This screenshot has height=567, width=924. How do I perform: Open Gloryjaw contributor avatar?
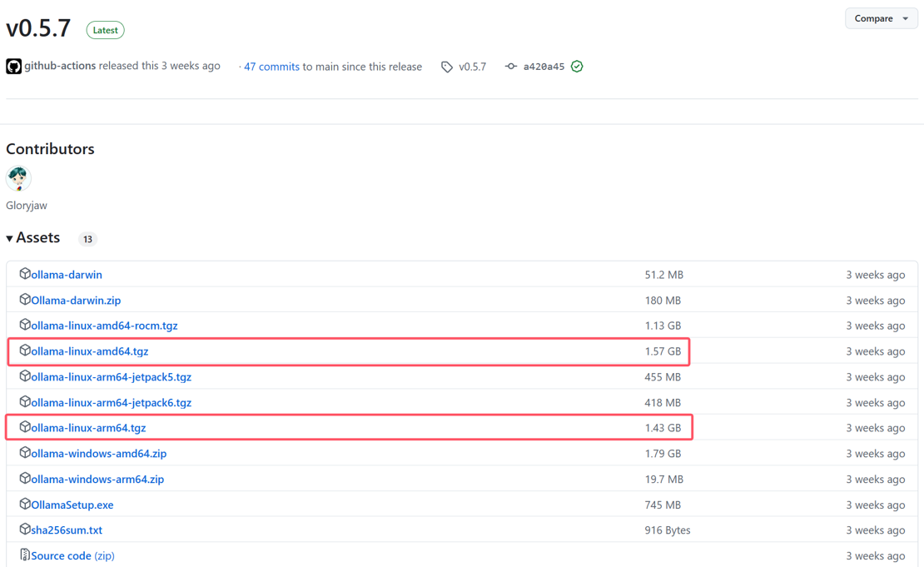pos(18,178)
